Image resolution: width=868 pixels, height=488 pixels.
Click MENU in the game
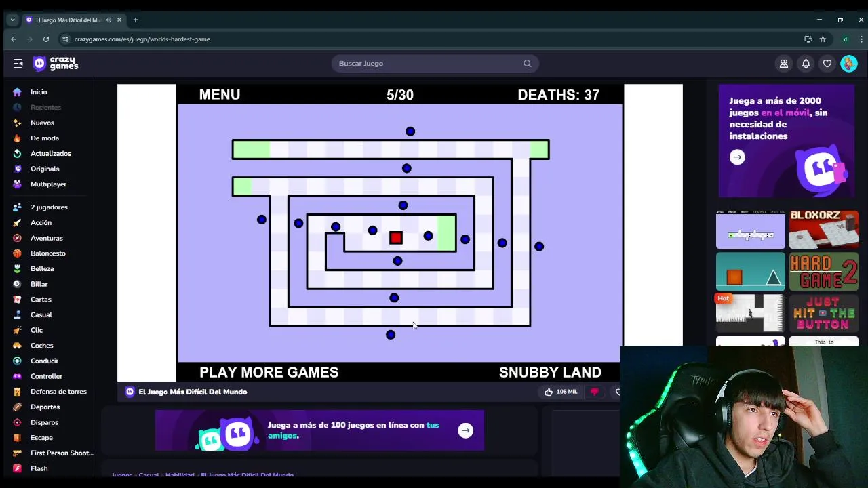point(220,95)
